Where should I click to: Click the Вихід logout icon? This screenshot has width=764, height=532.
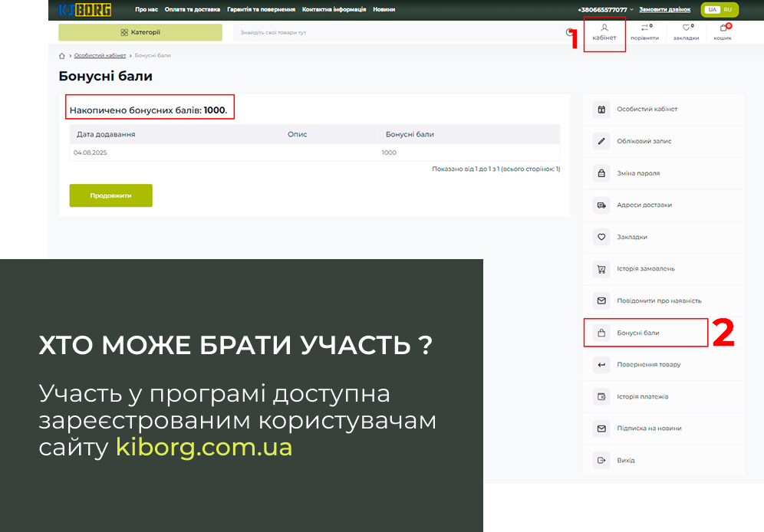coord(601,460)
